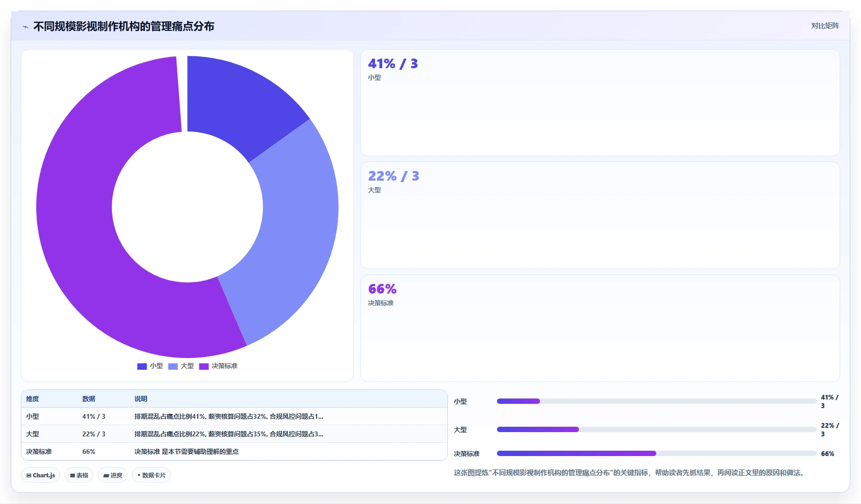The width and height of the screenshot is (861, 504).
Task: Click the 数据 column header
Action: [x=88, y=399]
